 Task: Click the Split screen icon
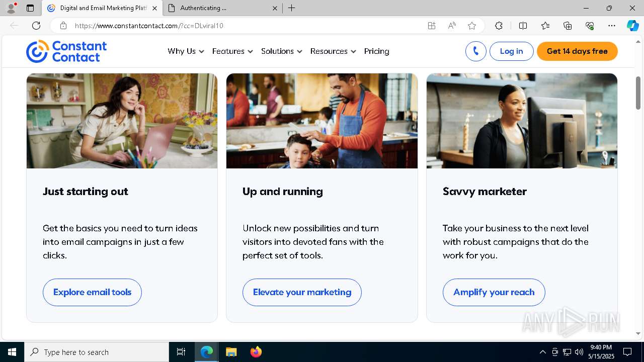[523, 26]
